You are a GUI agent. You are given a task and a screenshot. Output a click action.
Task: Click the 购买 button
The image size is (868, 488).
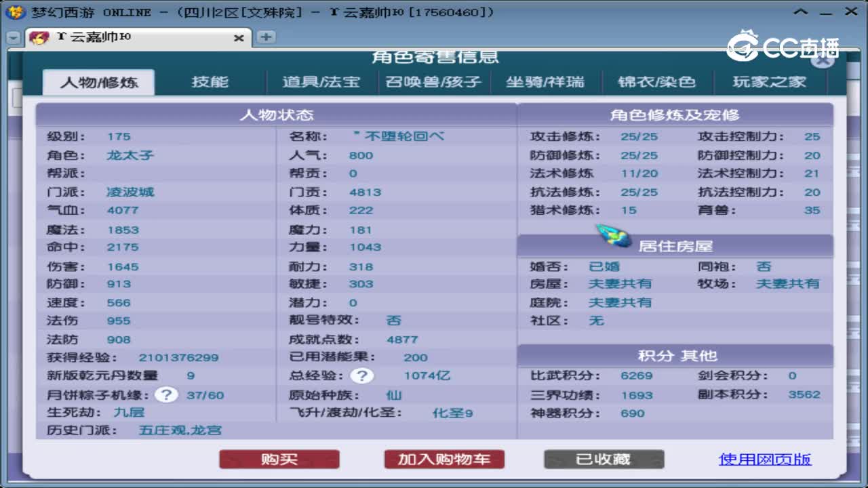[x=279, y=460]
